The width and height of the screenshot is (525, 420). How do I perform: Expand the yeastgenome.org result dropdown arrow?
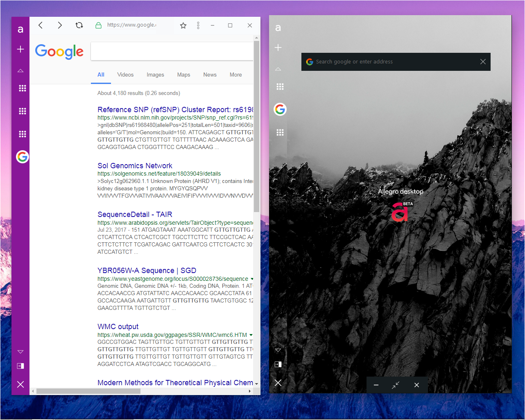(x=252, y=279)
